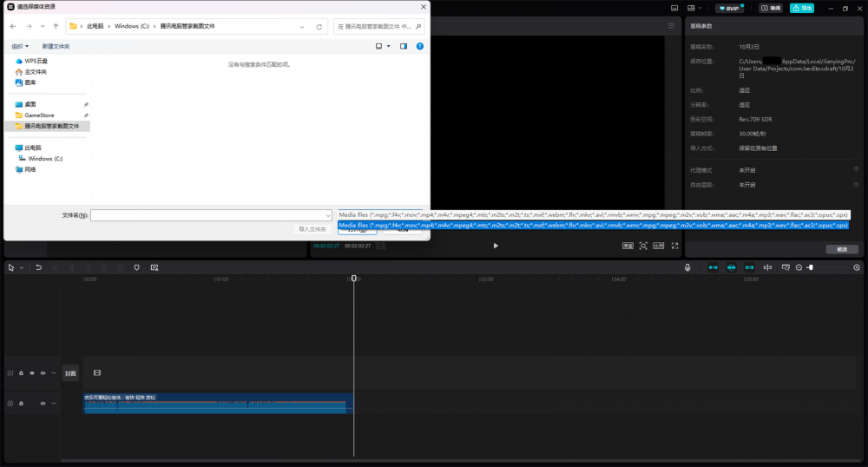Undo the last timeline action
Image resolution: width=868 pixels, height=467 pixels.
[39, 268]
